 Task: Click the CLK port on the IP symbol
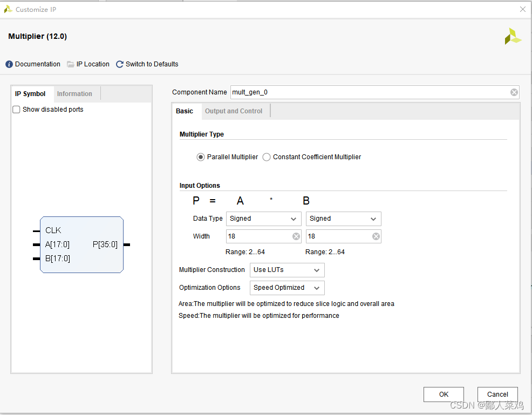[53, 230]
